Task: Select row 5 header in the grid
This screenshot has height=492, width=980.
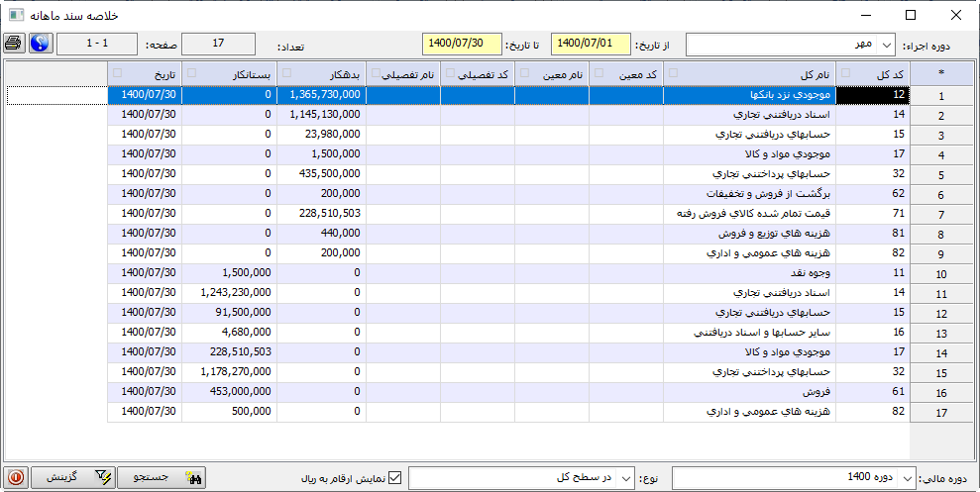Action: click(x=940, y=174)
